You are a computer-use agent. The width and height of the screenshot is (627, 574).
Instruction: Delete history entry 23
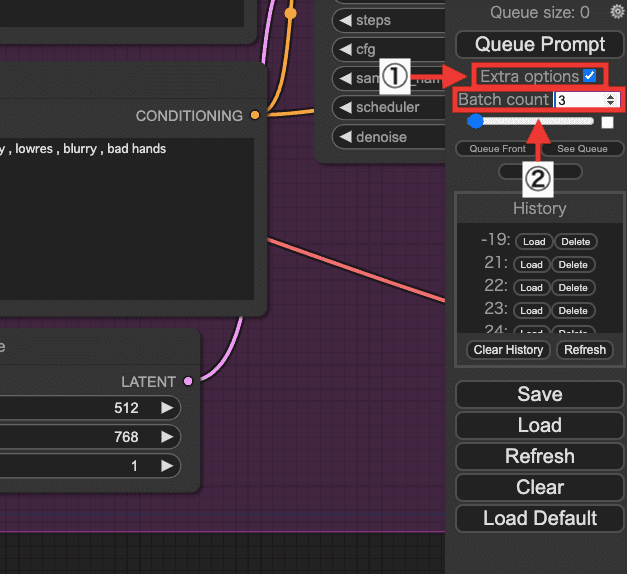(x=573, y=311)
